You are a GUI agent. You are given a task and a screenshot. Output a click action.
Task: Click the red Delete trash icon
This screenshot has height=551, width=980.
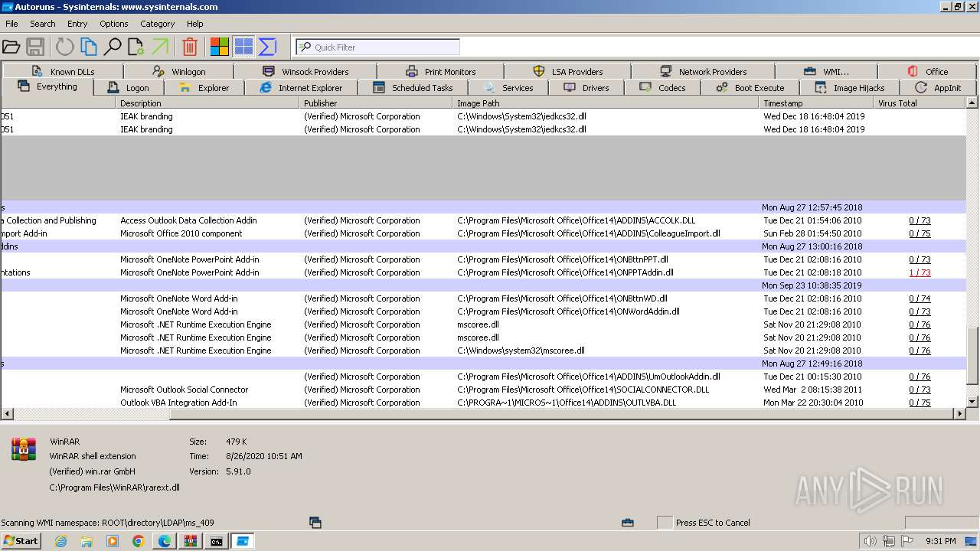tap(190, 47)
